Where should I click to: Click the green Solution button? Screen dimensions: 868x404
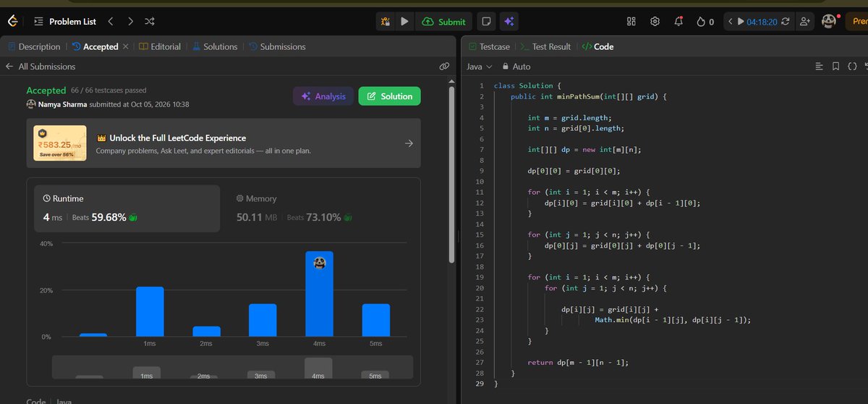389,96
